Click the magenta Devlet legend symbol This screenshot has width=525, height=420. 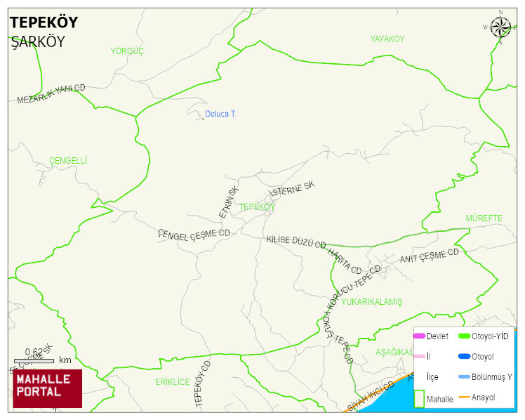tap(419, 336)
